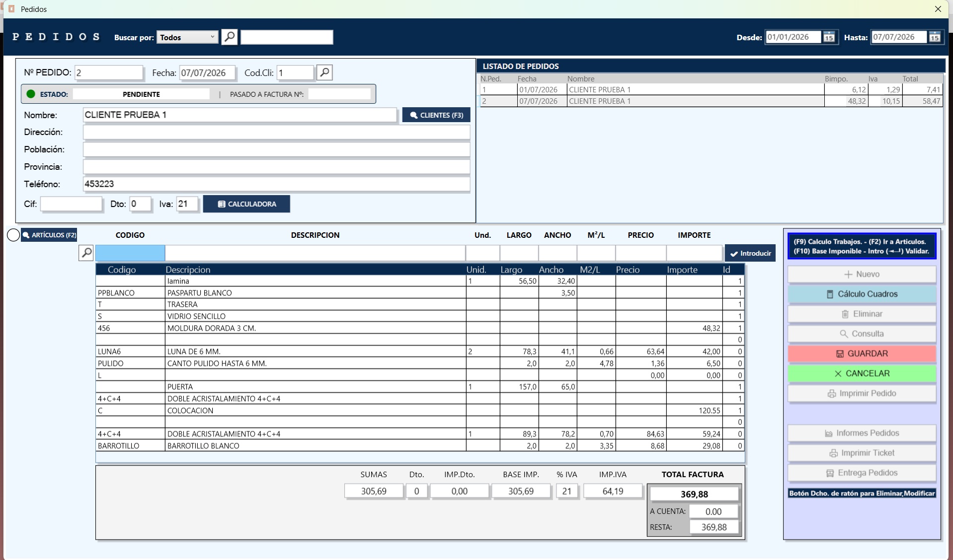Click the ARTÍCULOS (F2) button
Image resolution: width=953 pixels, height=560 pixels.
coord(49,235)
